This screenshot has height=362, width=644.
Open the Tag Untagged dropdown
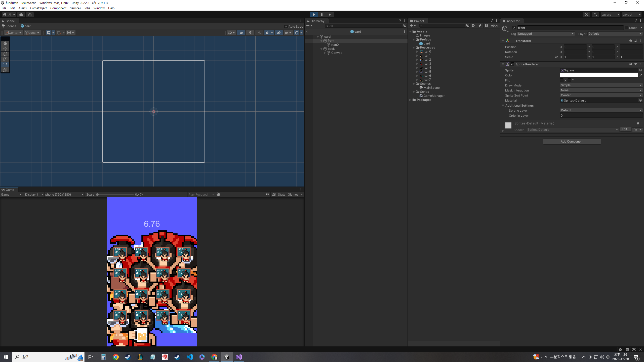click(546, 34)
